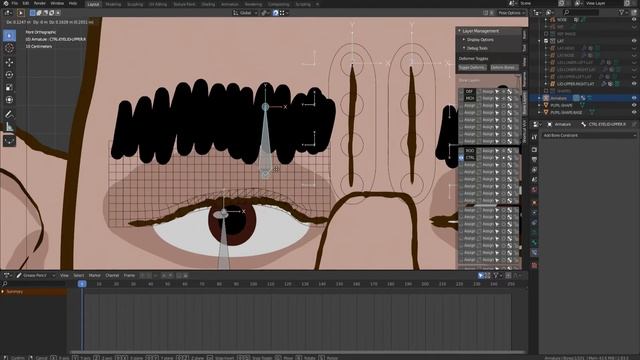This screenshot has height=360, width=640.
Task: Open the Add Bone Constraint dropdown
Action: coord(589,135)
